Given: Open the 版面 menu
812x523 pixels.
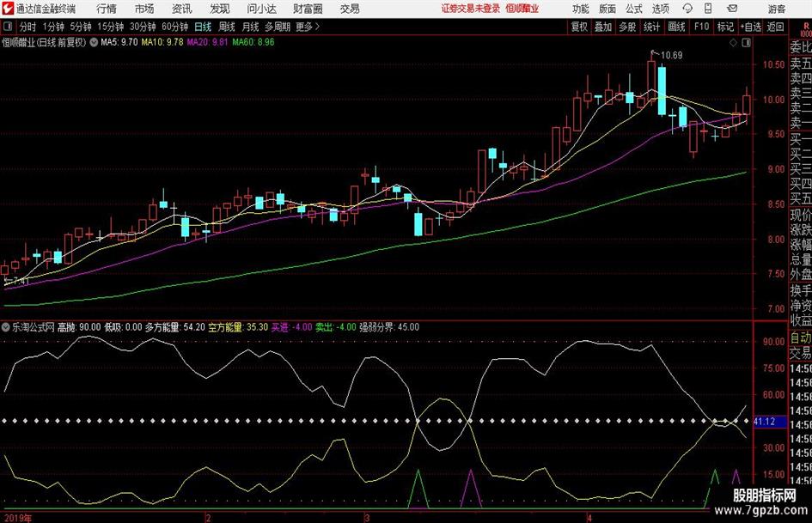Looking at the screenshot, I should 607,9.
